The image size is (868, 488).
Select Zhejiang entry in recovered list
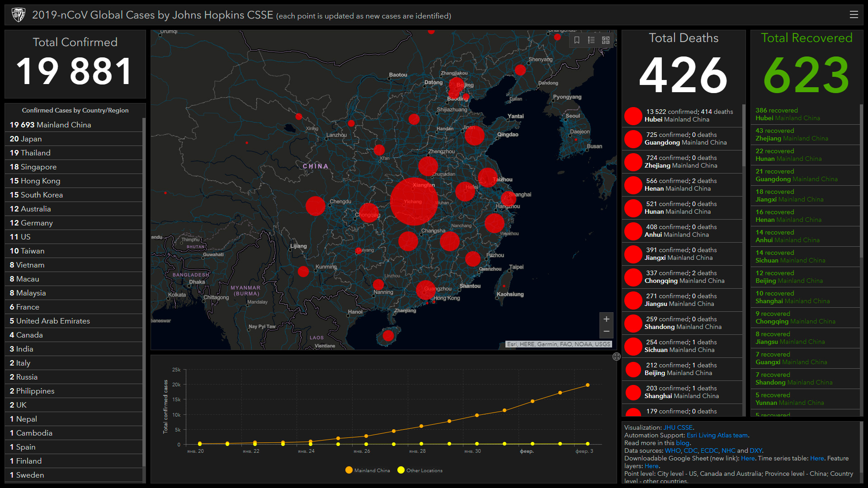click(x=792, y=135)
